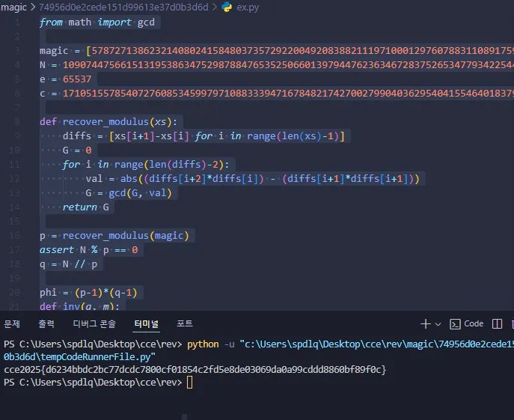Split the terminal with the split icon
Viewport: 514px width, 420px height.
[497, 324]
